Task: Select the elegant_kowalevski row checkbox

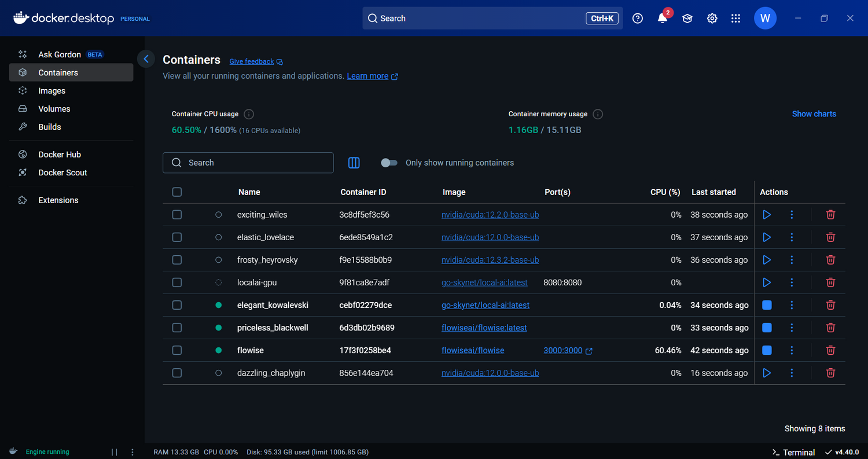Action: click(177, 305)
